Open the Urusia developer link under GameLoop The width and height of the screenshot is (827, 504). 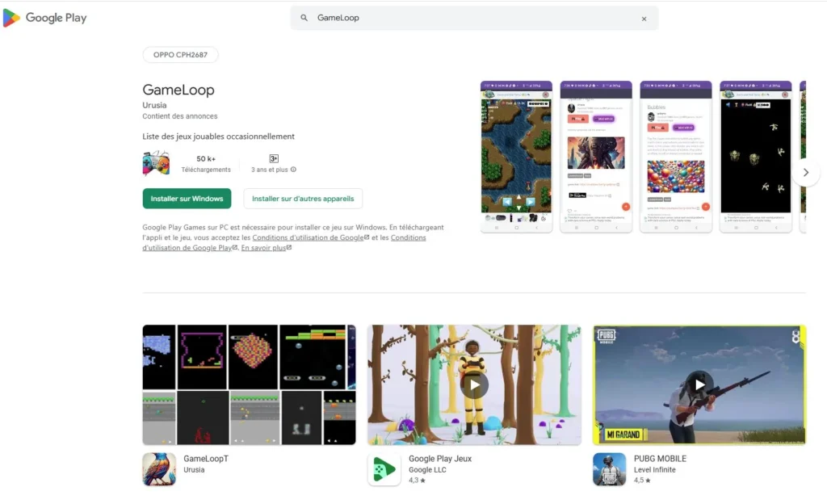154,105
